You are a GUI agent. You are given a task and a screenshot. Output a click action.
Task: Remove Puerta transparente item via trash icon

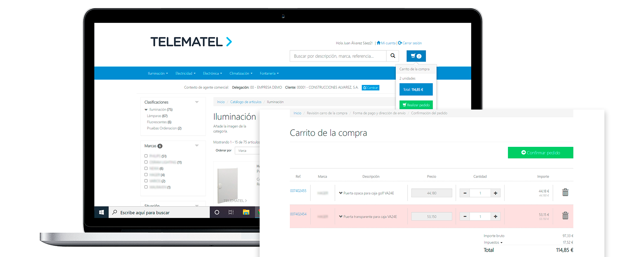coord(565,216)
